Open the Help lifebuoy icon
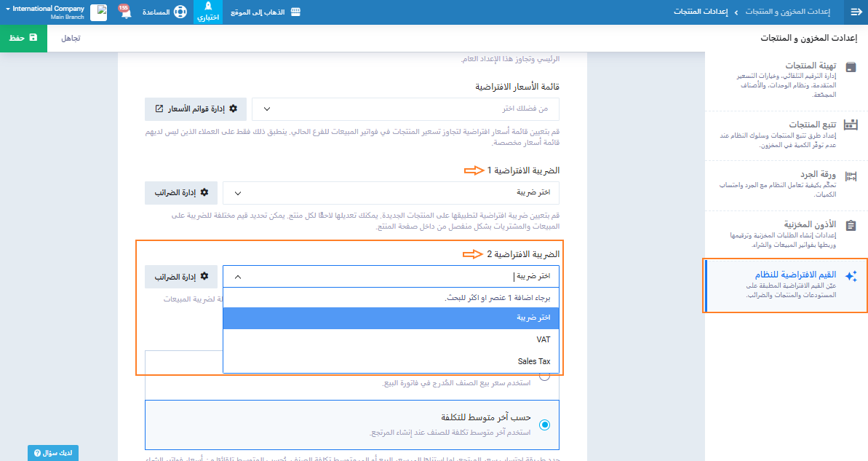This screenshot has height=461, width=868. (x=180, y=12)
